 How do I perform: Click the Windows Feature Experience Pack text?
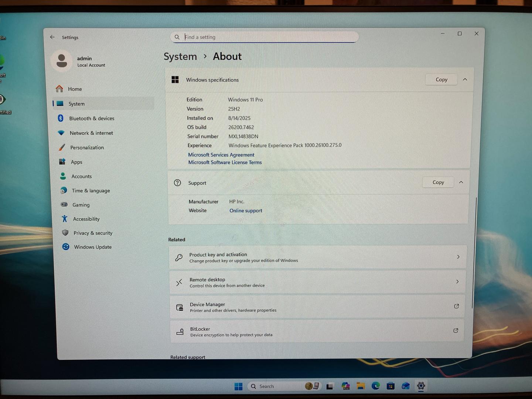[285, 145]
